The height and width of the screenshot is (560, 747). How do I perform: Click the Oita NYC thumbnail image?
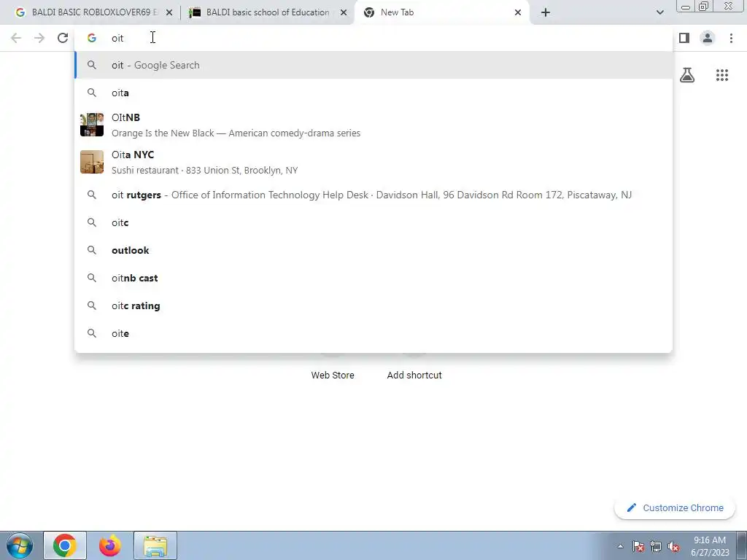point(92,162)
